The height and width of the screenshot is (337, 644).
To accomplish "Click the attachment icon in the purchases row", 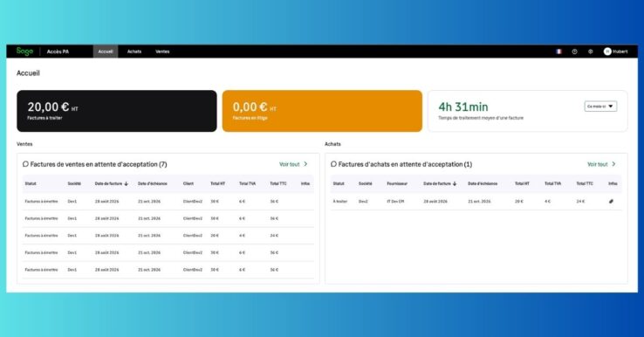I will 611,202.
